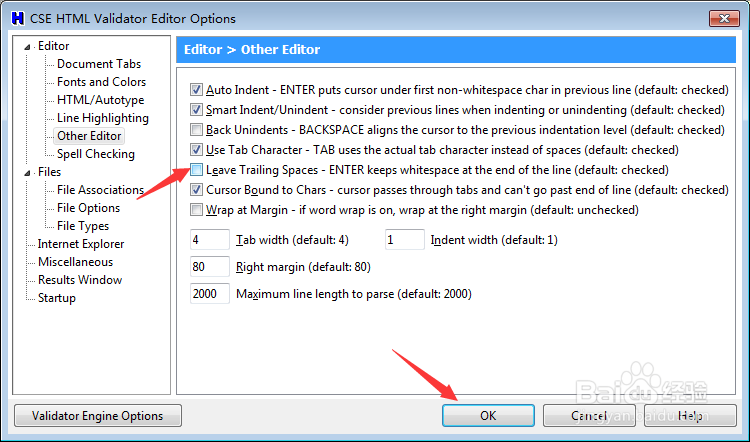The image size is (750, 442).
Task: Click the 'Right margin (default: 80)' label
Action: (303, 267)
